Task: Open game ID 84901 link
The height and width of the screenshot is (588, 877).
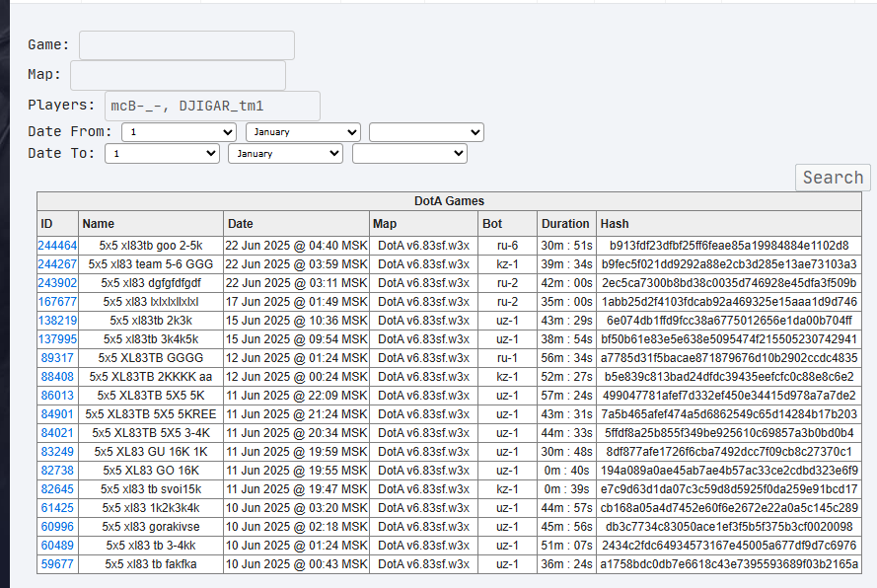Action: tap(57, 414)
